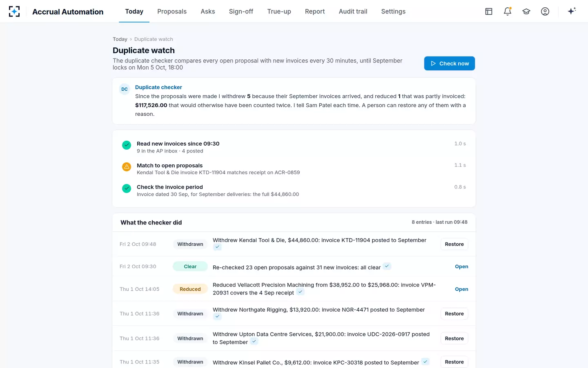Restore the Upton Data Centre Services withdrawal

click(454, 339)
